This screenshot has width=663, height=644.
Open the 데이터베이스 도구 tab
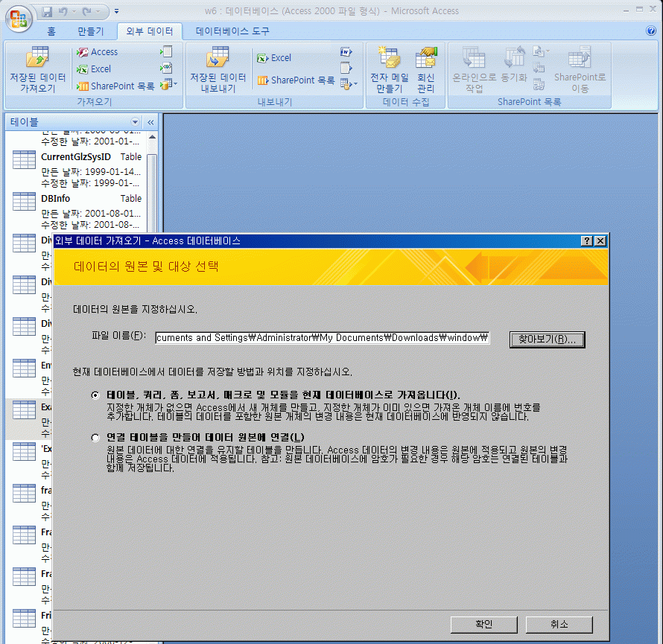tap(232, 31)
